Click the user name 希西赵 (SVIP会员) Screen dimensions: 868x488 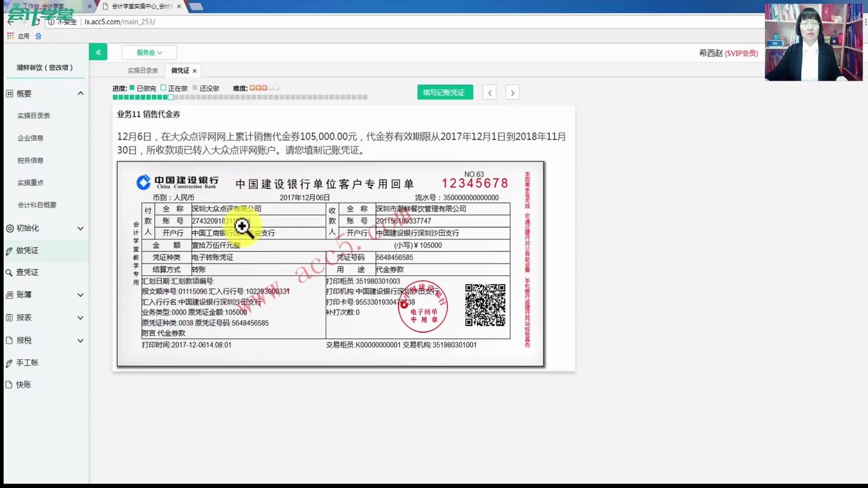click(x=728, y=53)
